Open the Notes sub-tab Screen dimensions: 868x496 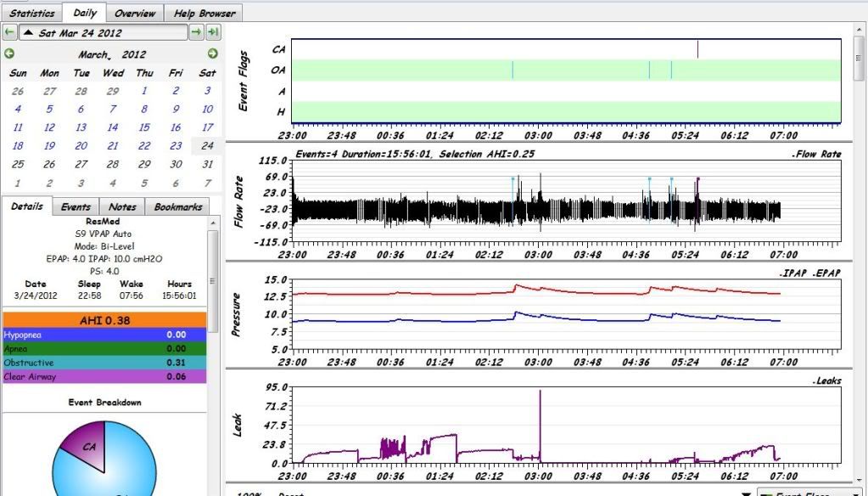tap(122, 206)
